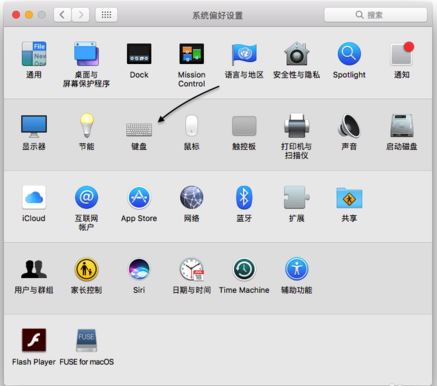Click the show-all grid button
The height and width of the screenshot is (386, 437).
(x=106, y=15)
